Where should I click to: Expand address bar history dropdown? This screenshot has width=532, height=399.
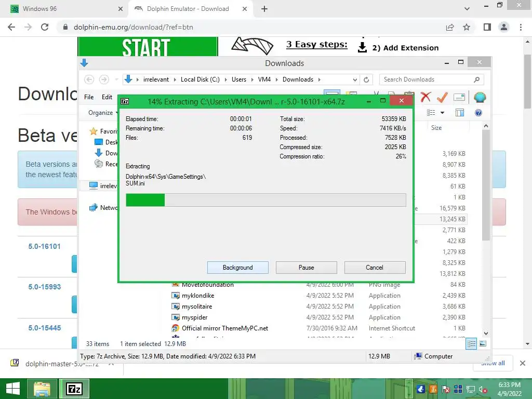point(355,79)
